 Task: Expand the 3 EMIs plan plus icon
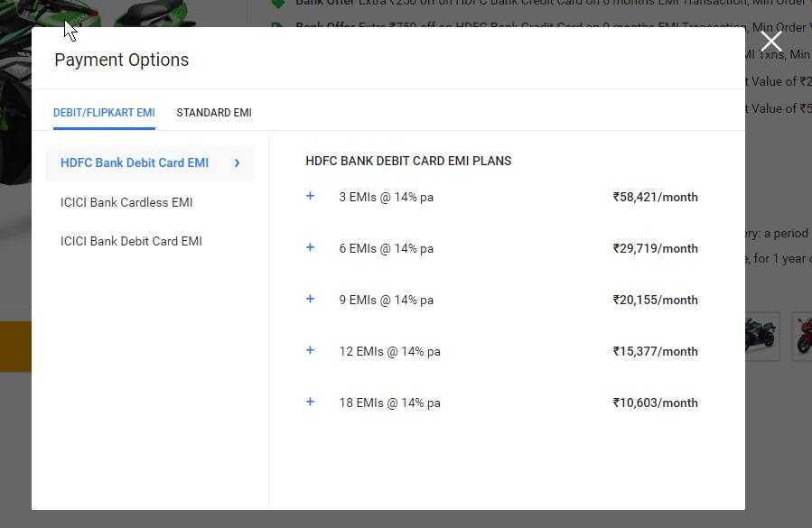tap(310, 196)
